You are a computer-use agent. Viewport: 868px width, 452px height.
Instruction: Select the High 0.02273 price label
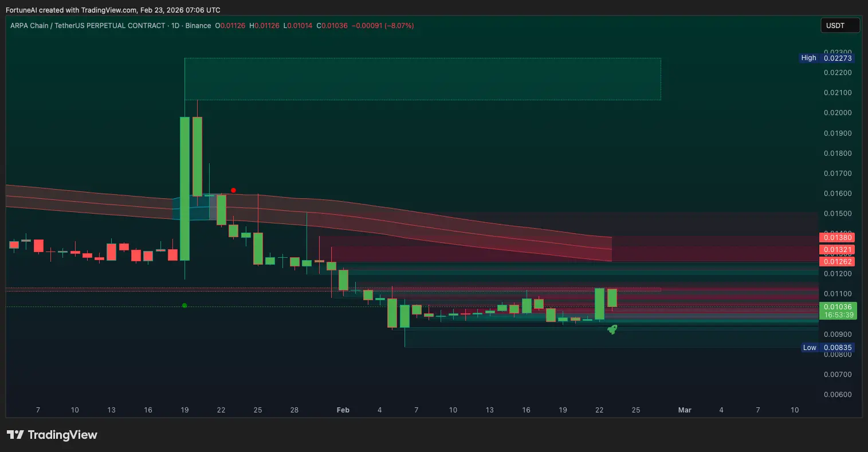[x=827, y=58]
